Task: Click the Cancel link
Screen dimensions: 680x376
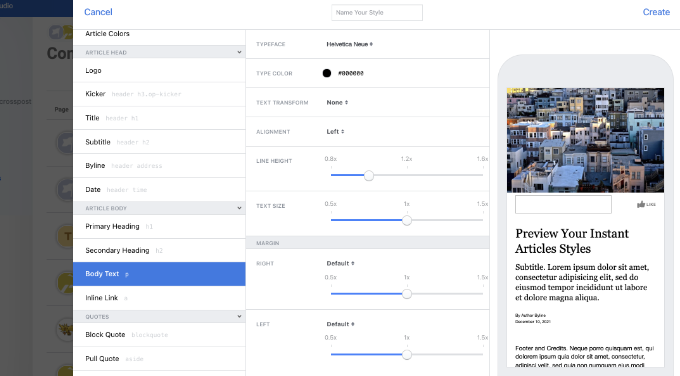Action: [98, 12]
